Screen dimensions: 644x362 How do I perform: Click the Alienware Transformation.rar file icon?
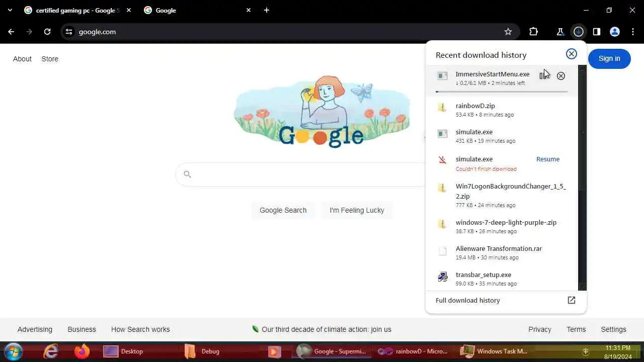pos(442,250)
